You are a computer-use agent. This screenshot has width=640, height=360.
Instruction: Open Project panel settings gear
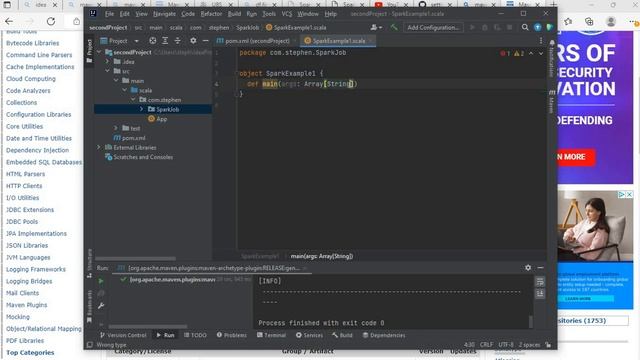(x=193, y=41)
